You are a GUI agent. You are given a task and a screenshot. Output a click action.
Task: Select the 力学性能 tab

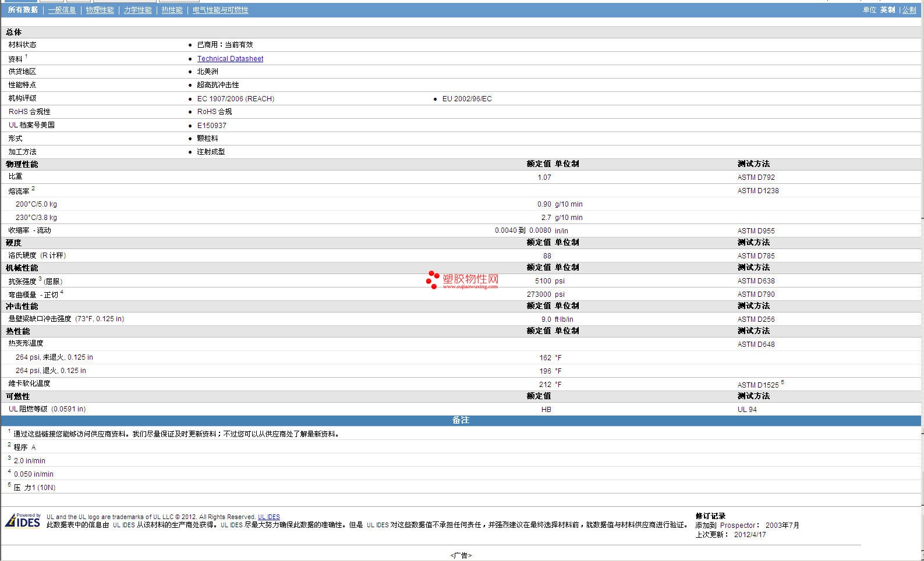[x=137, y=10]
